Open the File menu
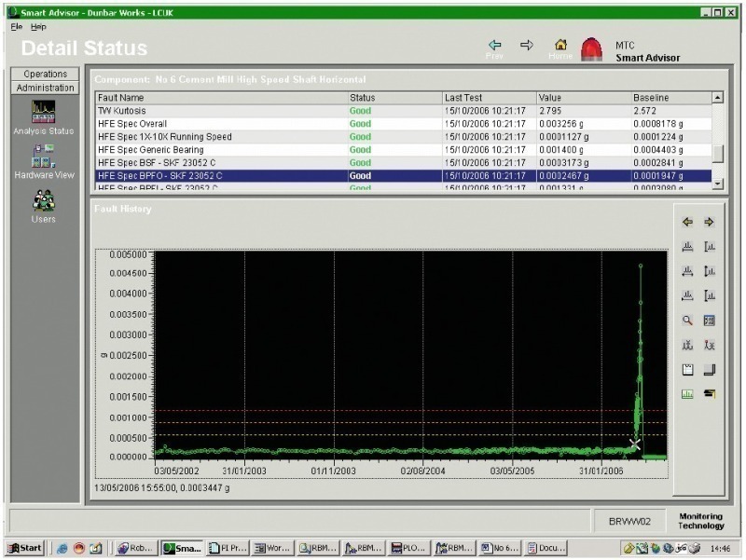The height and width of the screenshot is (560, 746). pyautogui.click(x=16, y=27)
